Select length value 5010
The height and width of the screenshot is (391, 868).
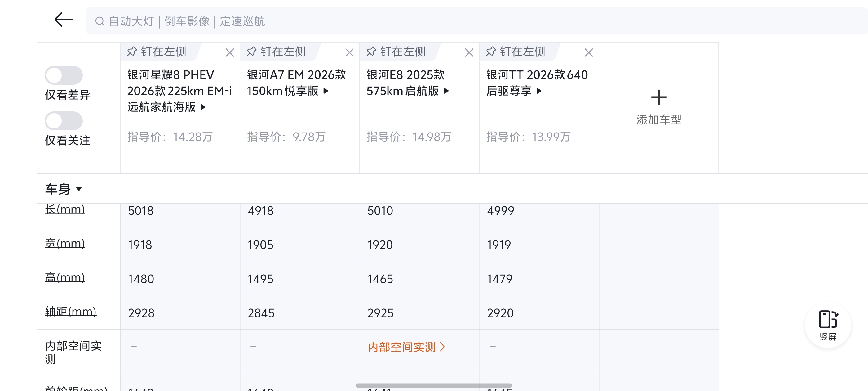click(x=380, y=211)
